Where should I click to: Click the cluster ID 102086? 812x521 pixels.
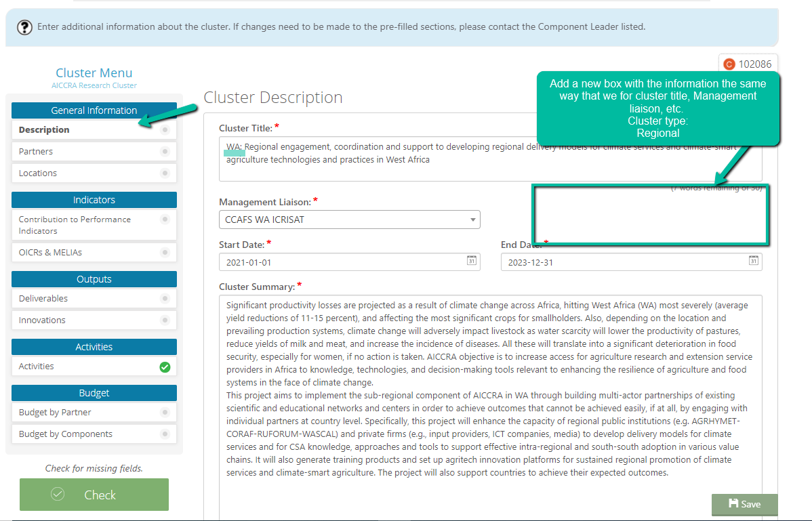755,64
